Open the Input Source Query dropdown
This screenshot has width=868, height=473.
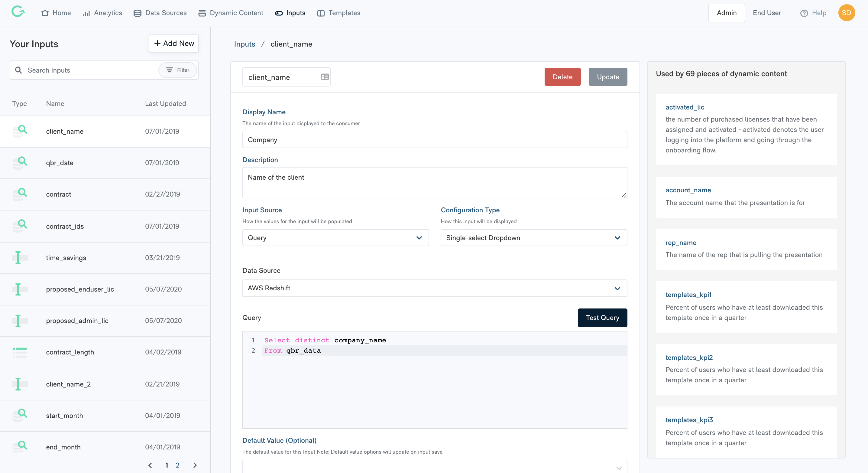point(335,238)
